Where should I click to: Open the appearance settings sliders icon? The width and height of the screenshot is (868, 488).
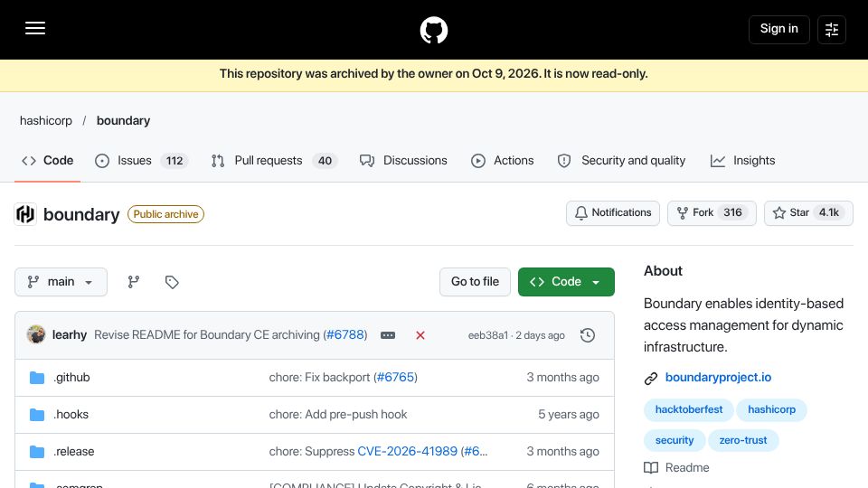tap(832, 29)
